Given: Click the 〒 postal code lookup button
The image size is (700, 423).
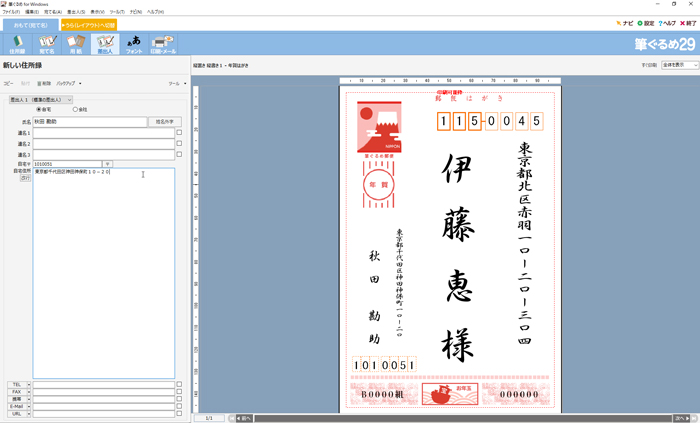Looking at the screenshot, I should [x=108, y=164].
